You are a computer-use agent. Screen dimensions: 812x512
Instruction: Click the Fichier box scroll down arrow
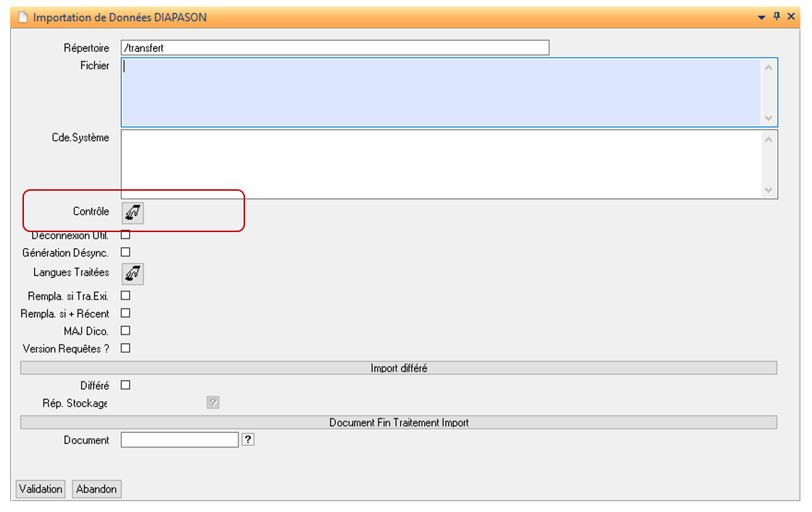click(768, 118)
